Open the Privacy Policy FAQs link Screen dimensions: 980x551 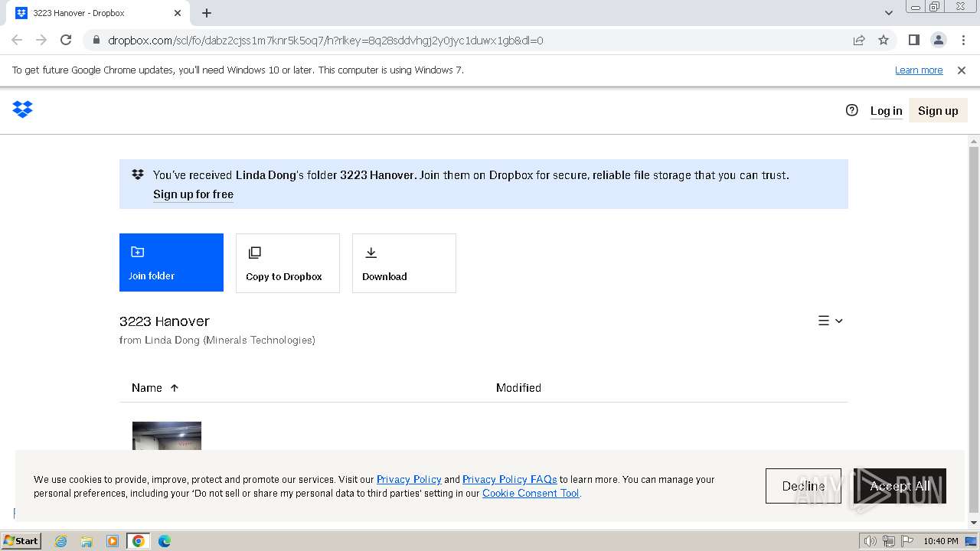pos(510,480)
